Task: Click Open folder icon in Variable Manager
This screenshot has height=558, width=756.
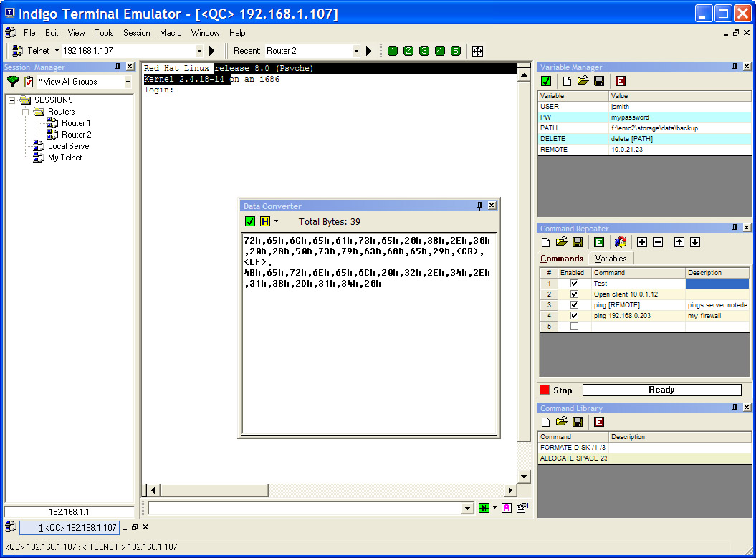Action: [583, 81]
